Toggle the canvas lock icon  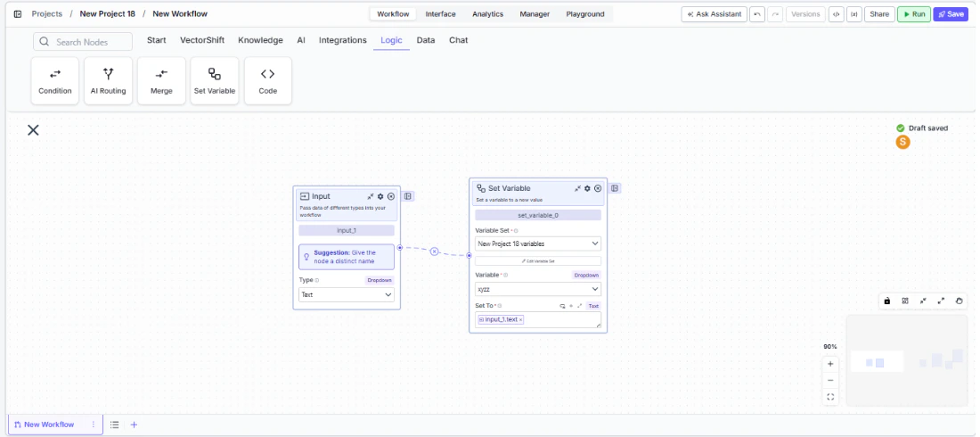click(x=886, y=301)
